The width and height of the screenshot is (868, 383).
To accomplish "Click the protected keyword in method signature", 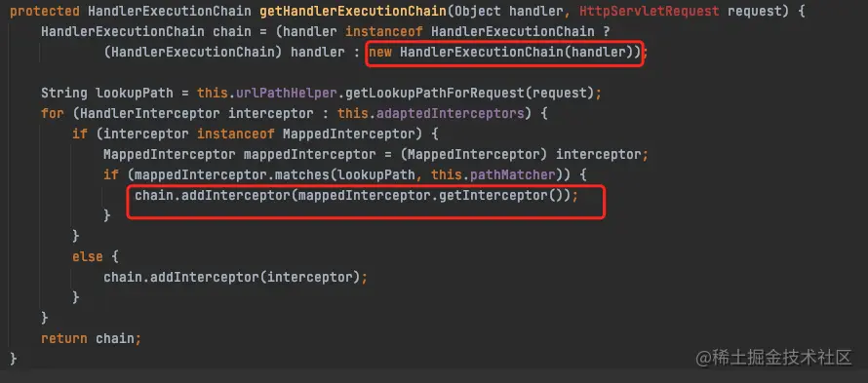I will point(45,11).
